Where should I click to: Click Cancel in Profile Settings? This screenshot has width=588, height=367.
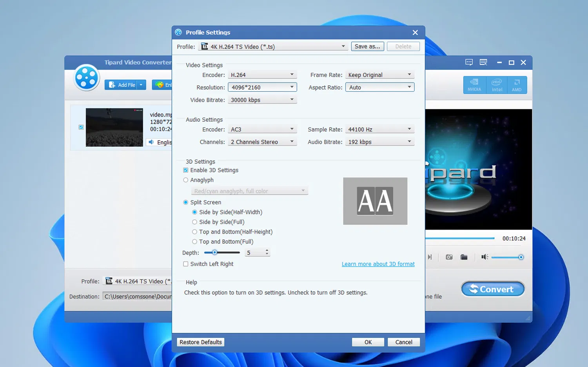(x=404, y=342)
